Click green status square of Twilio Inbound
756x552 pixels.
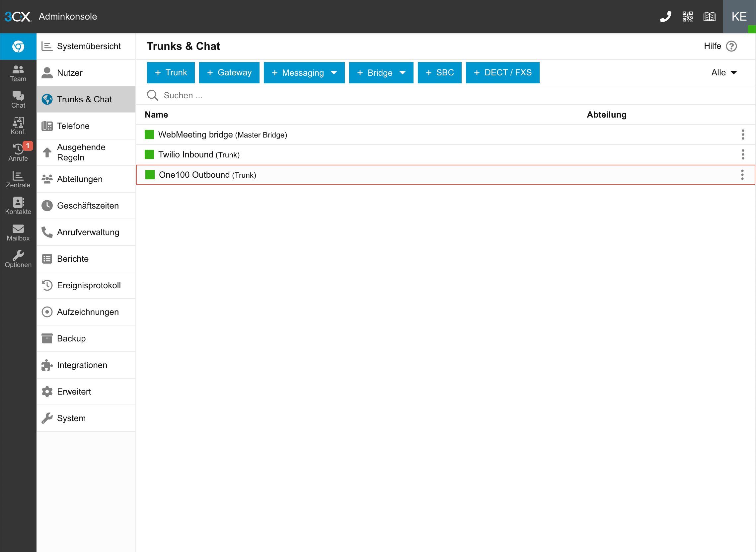(x=149, y=154)
